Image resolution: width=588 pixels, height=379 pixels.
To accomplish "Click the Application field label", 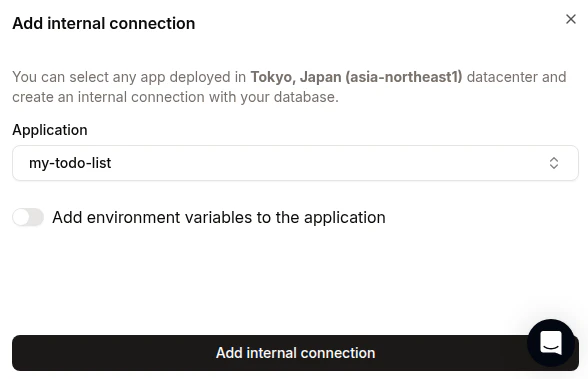I will click(50, 130).
